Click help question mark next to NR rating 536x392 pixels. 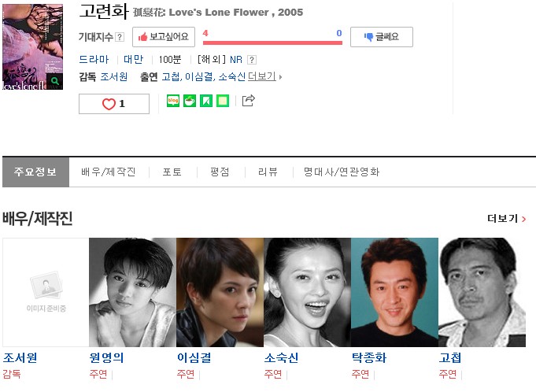tap(252, 60)
